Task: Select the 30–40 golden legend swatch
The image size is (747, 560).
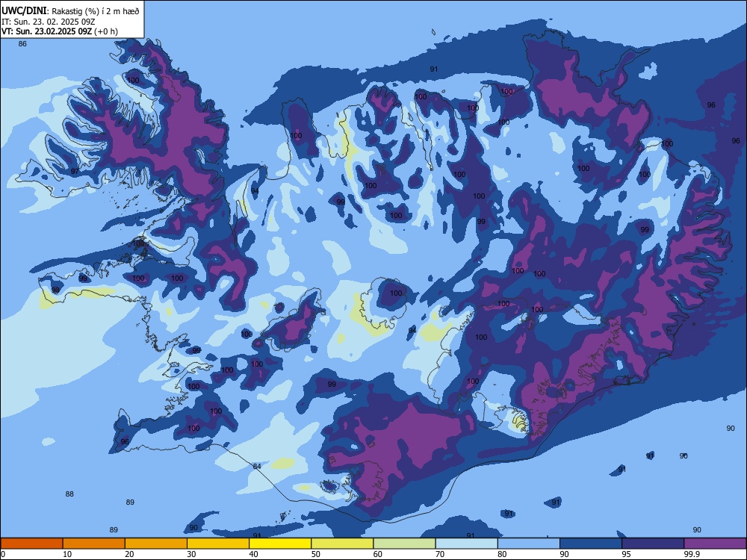Action: (218, 544)
